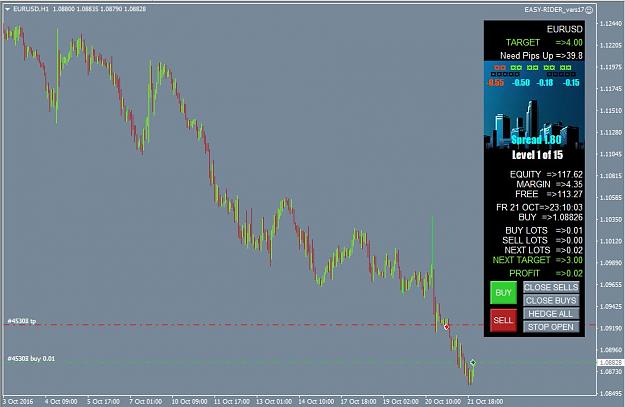Click the #45303 buy 0.01 order label
The width and height of the screenshot is (625, 407).
[31, 358]
